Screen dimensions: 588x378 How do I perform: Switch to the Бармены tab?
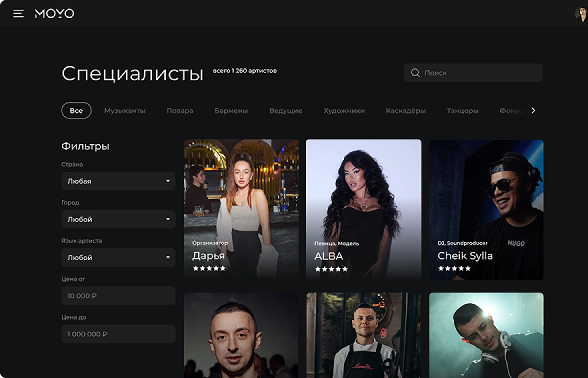[x=231, y=111]
